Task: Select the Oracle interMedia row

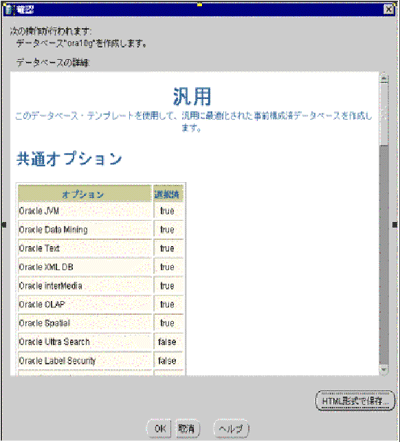Action: (x=101, y=286)
